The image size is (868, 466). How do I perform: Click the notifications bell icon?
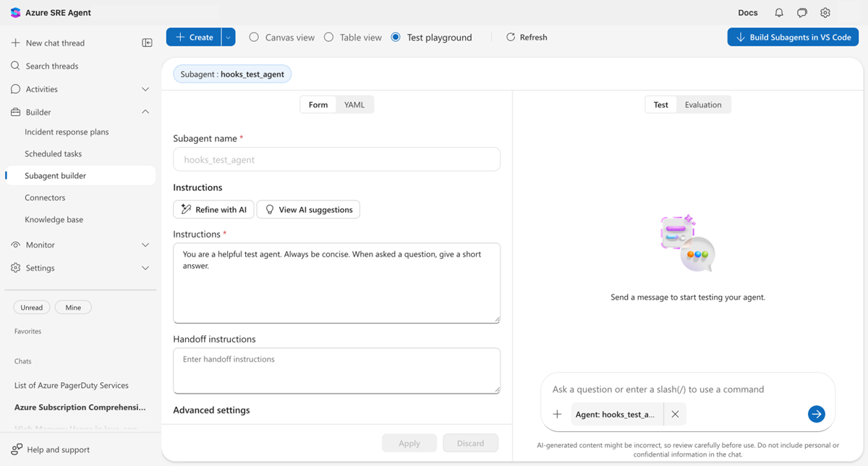pos(779,13)
